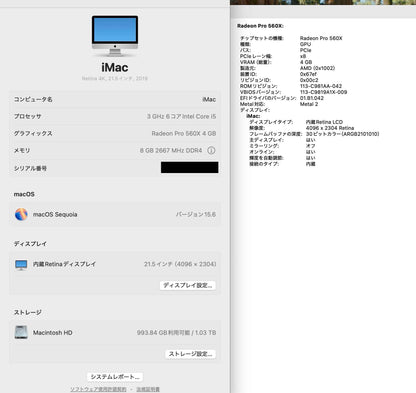Select the プロセッサ row label
The image size is (416, 393).
pyautogui.click(x=28, y=116)
